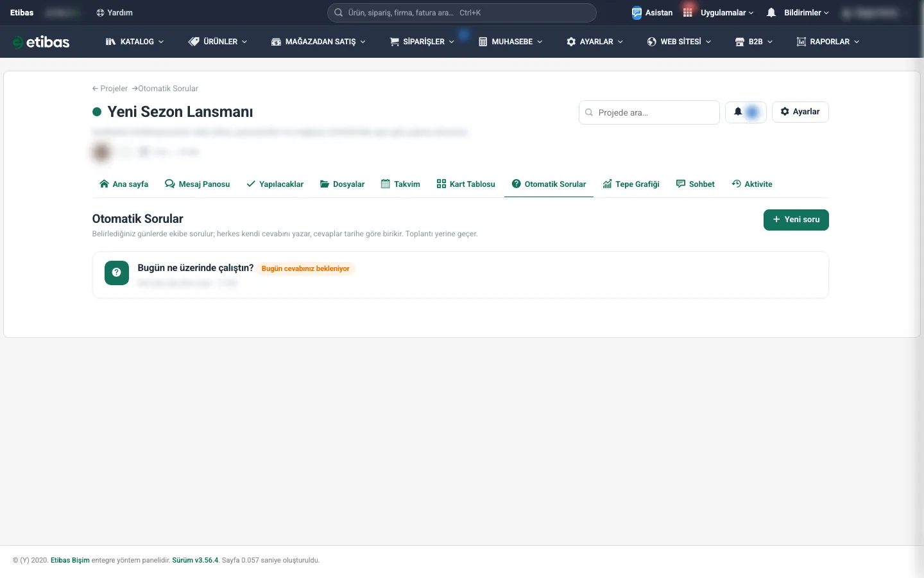This screenshot has height=578, width=924.
Task: Expand the MUHASEBE dropdown menu
Action: point(511,42)
